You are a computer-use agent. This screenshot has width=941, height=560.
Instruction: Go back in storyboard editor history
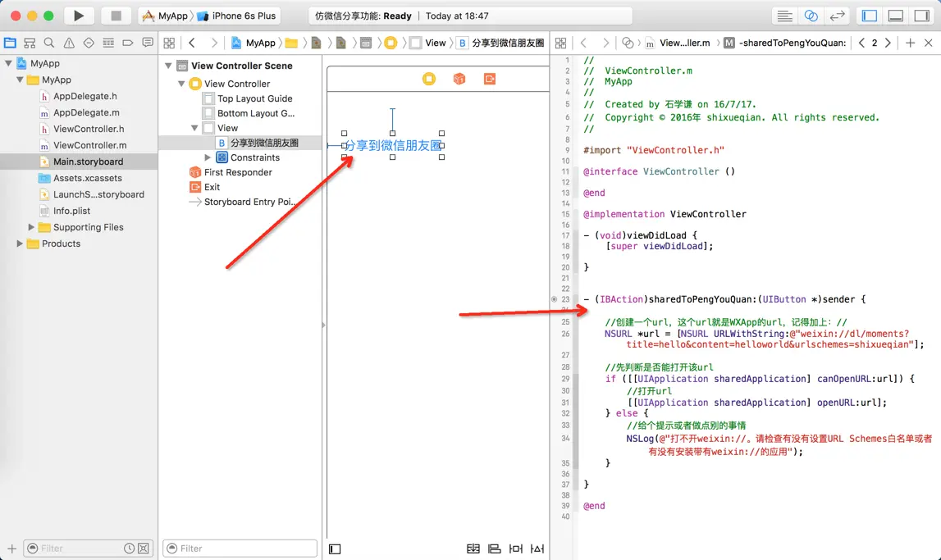pos(192,43)
